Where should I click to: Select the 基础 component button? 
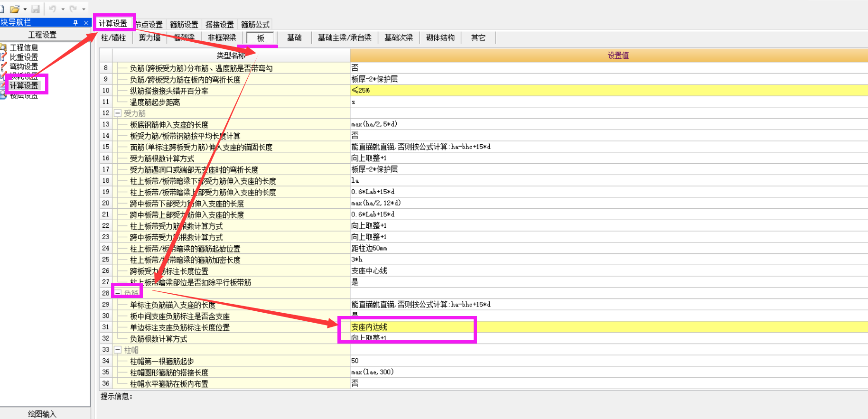click(x=295, y=37)
